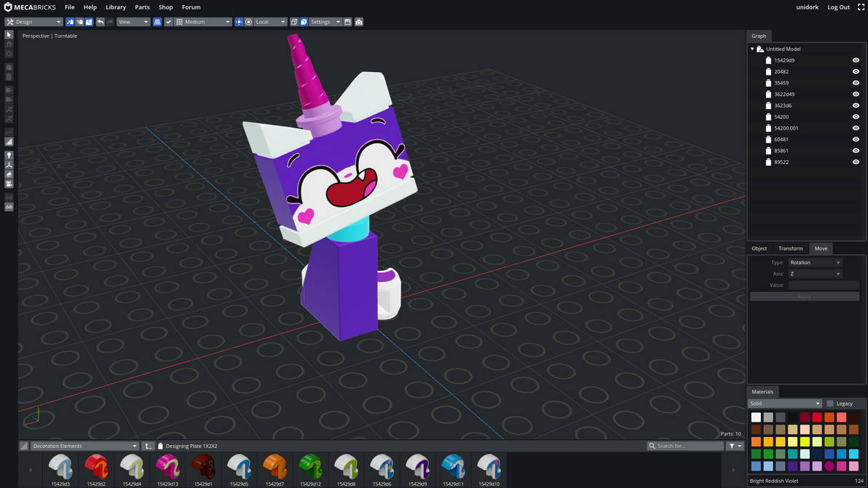Image resolution: width=868 pixels, height=488 pixels.
Task: Click the Search for... input field
Action: (684, 445)
